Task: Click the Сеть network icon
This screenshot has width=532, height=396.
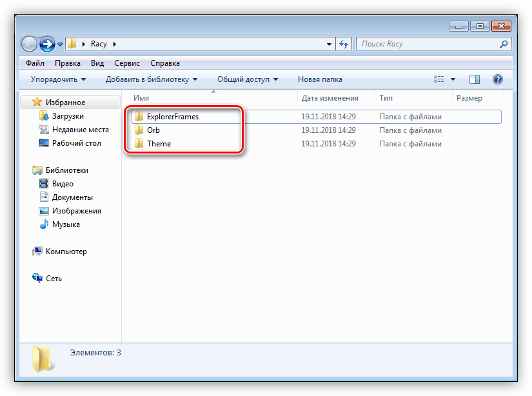Action: coord(37,278)
